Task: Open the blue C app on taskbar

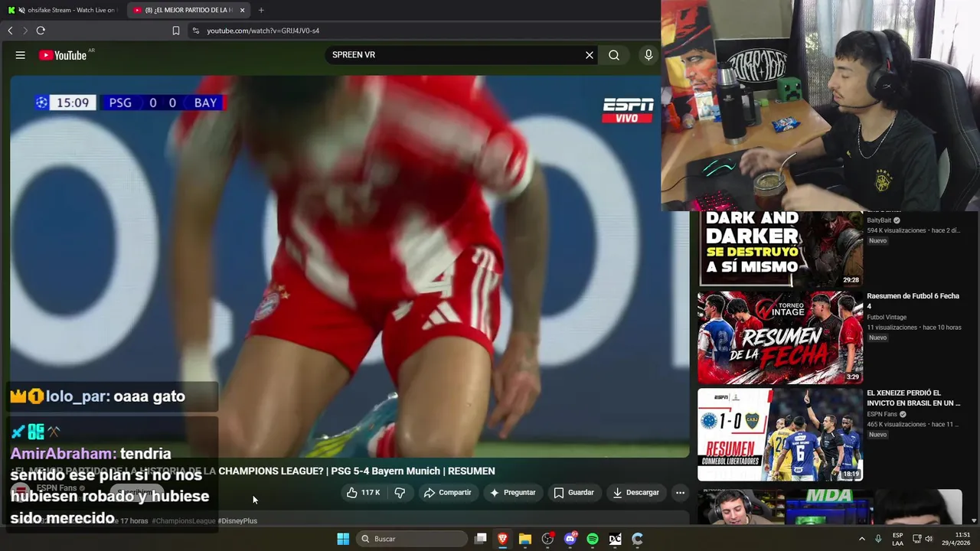Action: pyautogui.click(x=637, y=539)
